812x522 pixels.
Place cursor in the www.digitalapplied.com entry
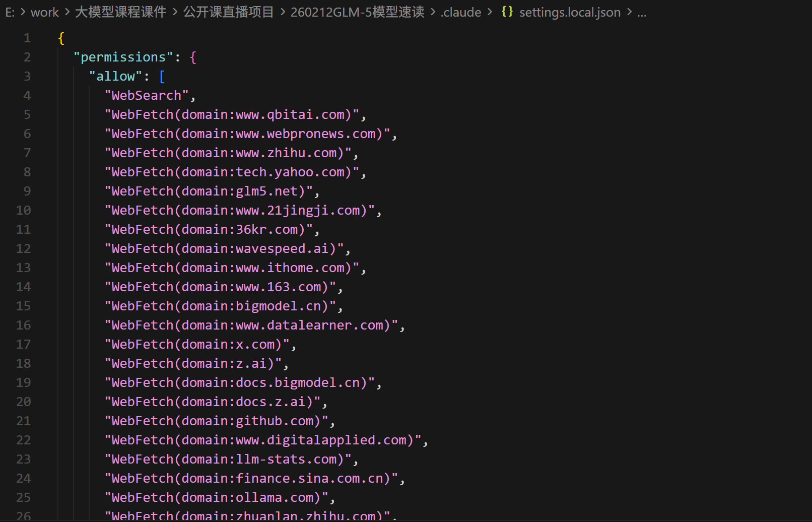click(263, 440)
